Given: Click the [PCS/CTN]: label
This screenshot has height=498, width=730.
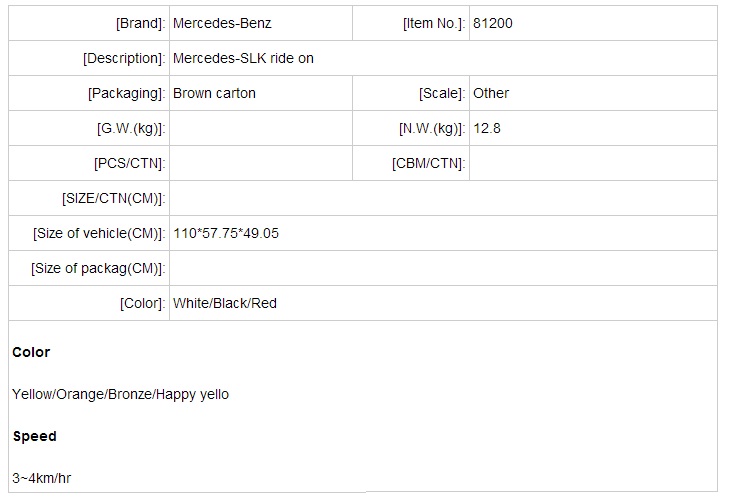Looking at the screenshot, I should (129, 163).
